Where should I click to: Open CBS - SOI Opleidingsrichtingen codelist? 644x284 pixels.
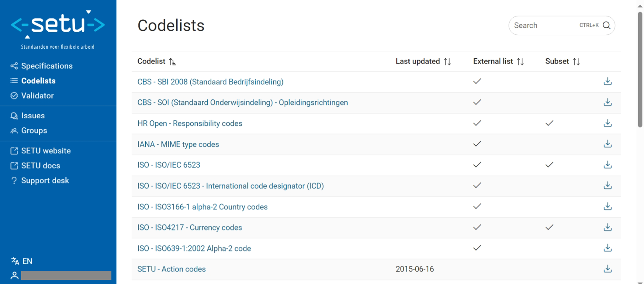coord(242,103)
